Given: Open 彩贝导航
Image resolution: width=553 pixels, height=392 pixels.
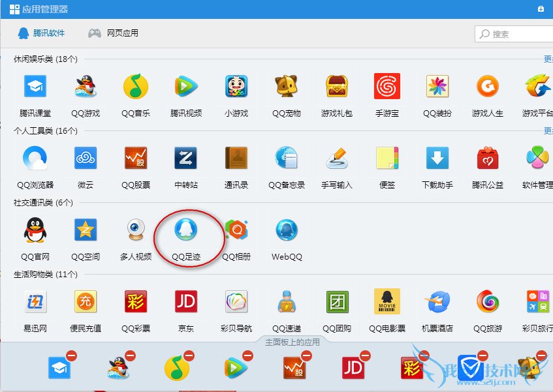Looking at the screenshot, I should pyautogui.click(x=236, y=302).
